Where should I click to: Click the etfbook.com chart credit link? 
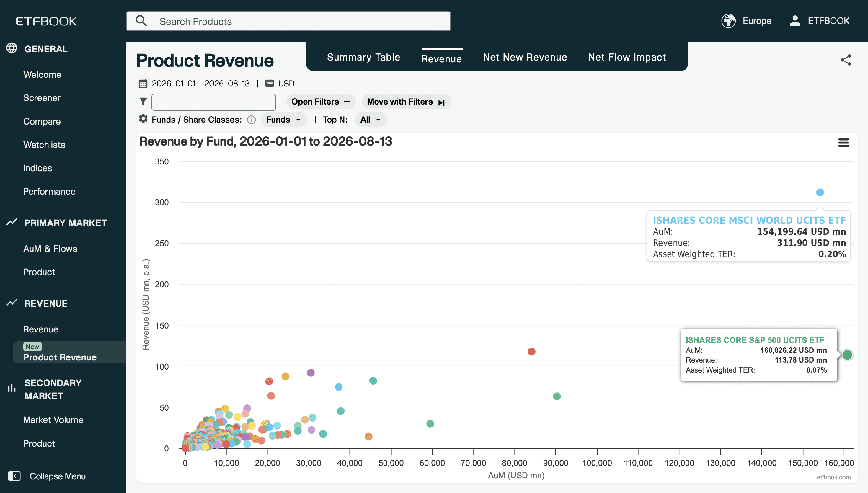(833, 477)
